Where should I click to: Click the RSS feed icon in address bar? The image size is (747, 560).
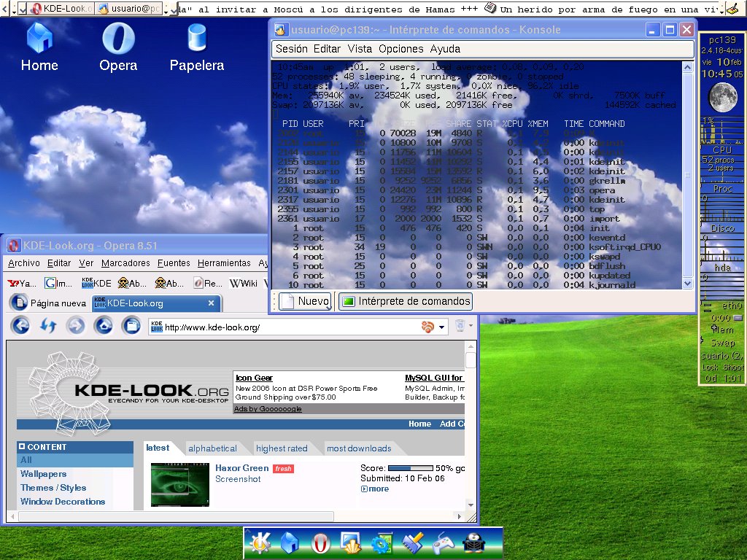(x=427, y=327)
